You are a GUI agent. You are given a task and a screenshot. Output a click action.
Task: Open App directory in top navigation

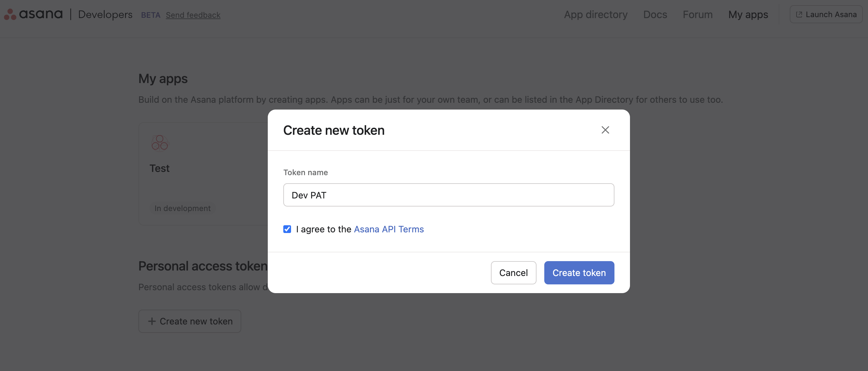click(595, 15)
